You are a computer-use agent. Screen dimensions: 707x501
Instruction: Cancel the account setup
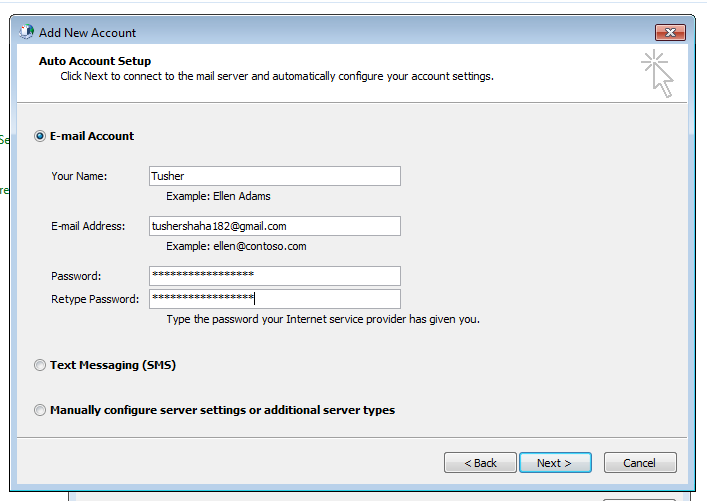639,463
